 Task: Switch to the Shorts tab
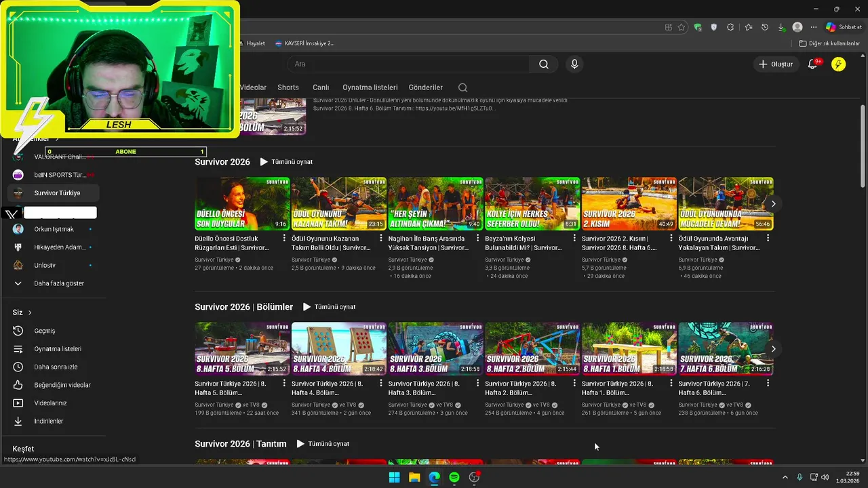pyautogui.click(x=288, y=87)
